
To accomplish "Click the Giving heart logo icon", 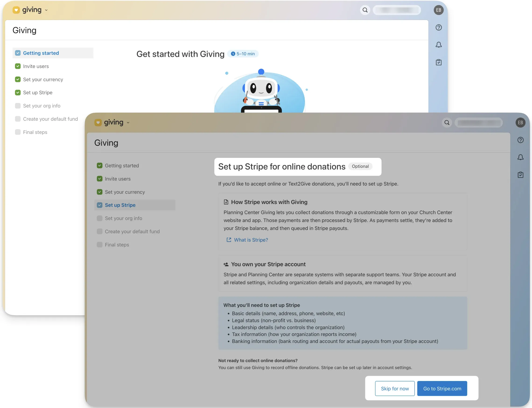I will coord(98,122).
